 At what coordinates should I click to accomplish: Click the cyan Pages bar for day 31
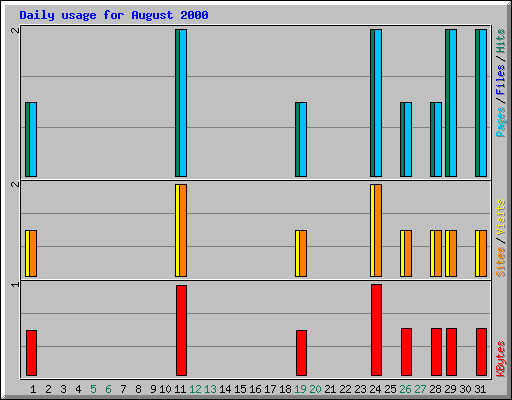[483, 103]
